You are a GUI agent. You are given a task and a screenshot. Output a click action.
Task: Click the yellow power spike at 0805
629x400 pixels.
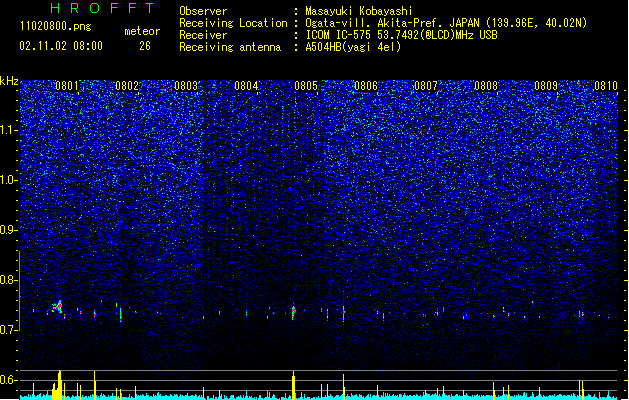(294, 385)
